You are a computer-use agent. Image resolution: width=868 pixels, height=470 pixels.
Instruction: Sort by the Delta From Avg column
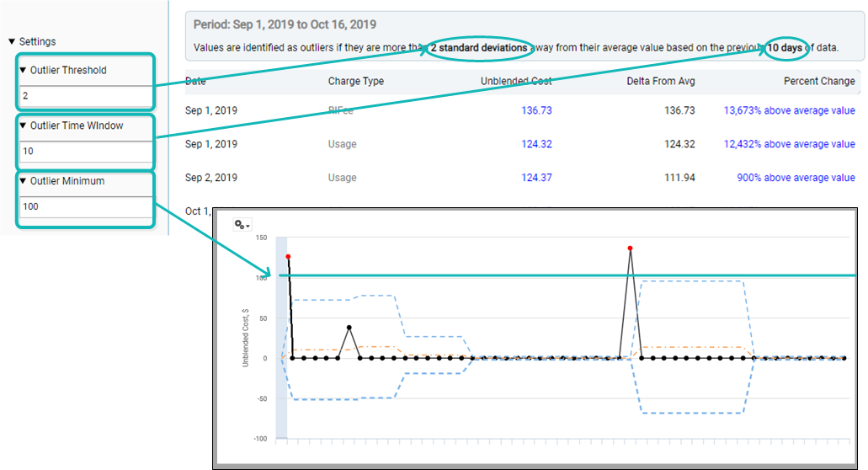pyautogui.click(x=660, y=82)
